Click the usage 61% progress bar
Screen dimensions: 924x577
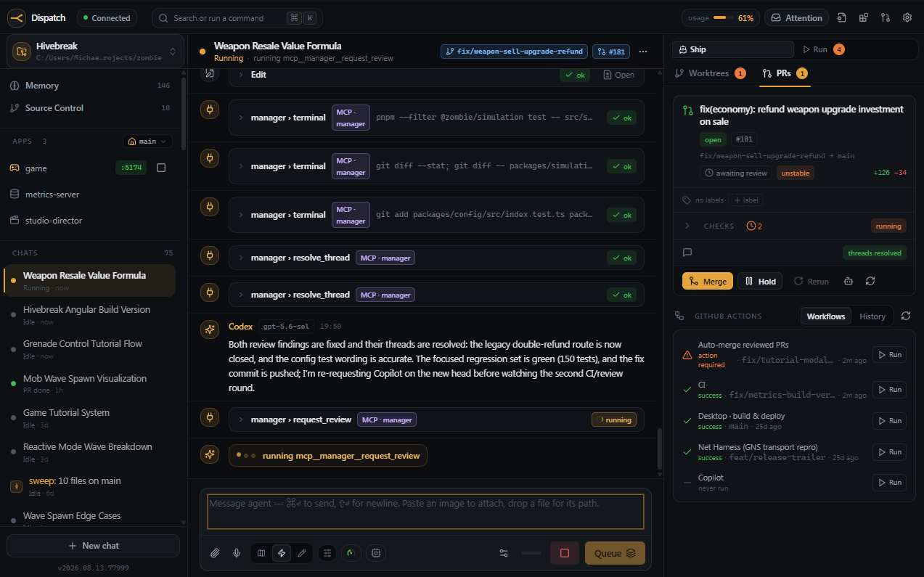point(721,17)
